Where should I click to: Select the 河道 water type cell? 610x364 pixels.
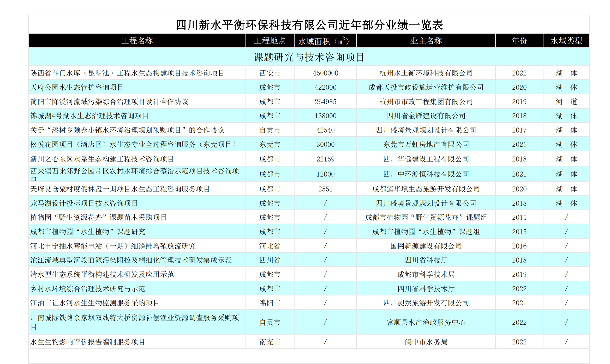[x=567, y=102]
